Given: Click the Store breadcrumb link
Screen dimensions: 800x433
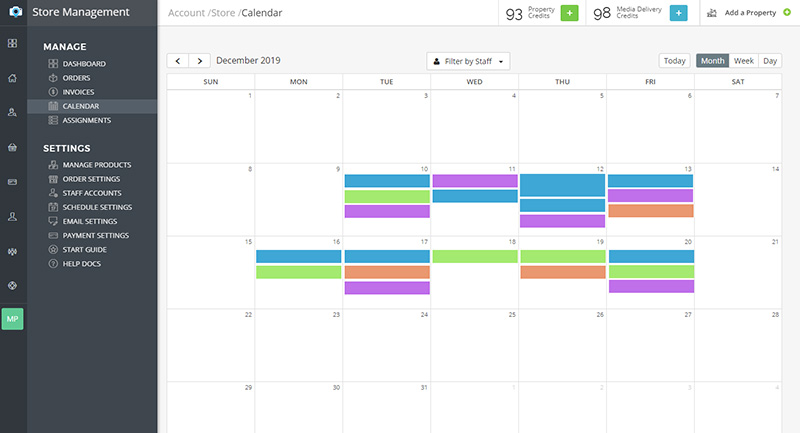Looking at the screenshot, I should [222, 12].
